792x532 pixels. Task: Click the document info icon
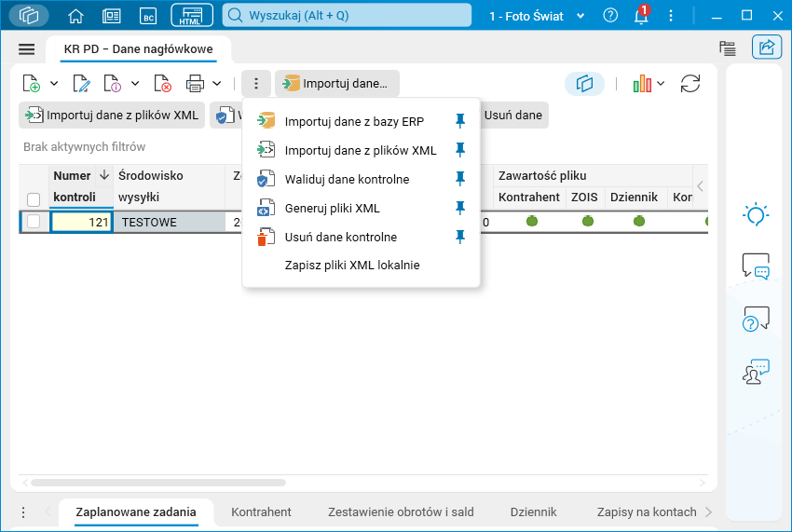112,83
